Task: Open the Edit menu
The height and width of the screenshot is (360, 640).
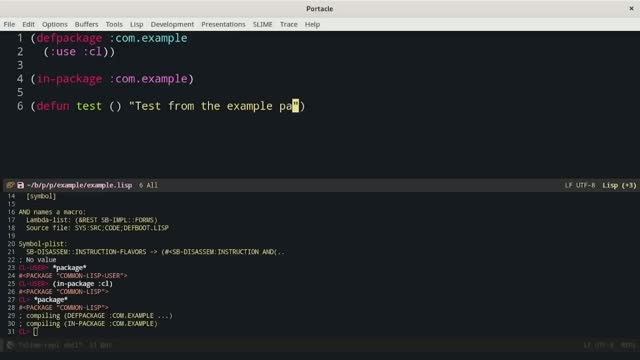Action: 28,24
